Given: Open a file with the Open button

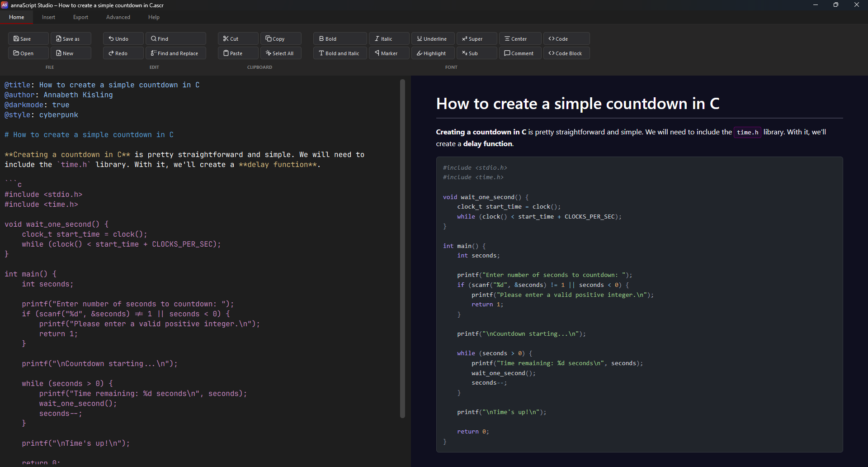Looking at the screenshot, I should 28,53.
